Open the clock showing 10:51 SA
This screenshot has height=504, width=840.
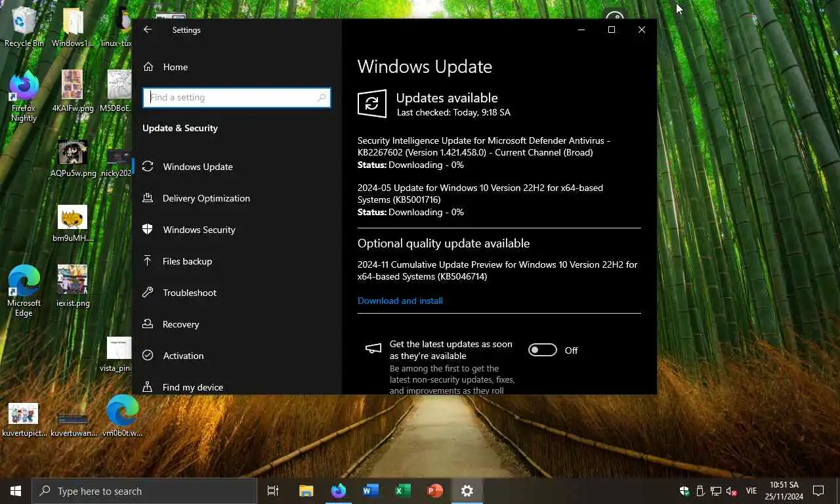coord(784,491)
